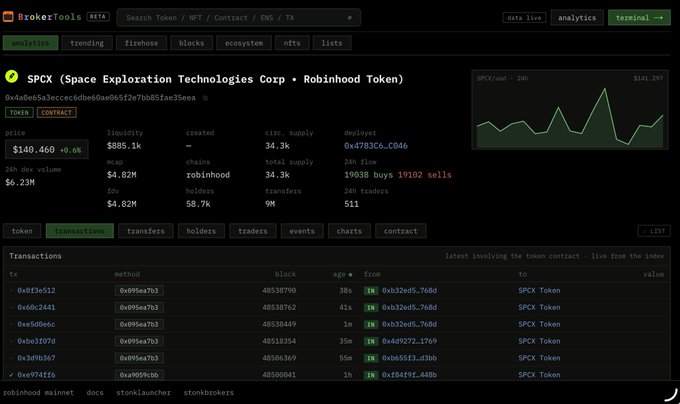Switch to the transfers sub-tab

tap(146, 231)
